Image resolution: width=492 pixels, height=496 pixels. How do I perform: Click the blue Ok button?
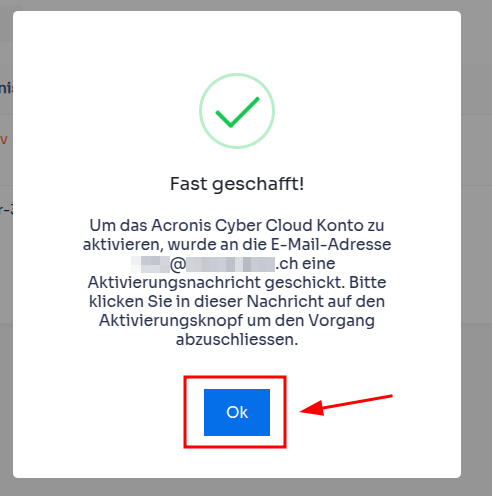[237, 412]
